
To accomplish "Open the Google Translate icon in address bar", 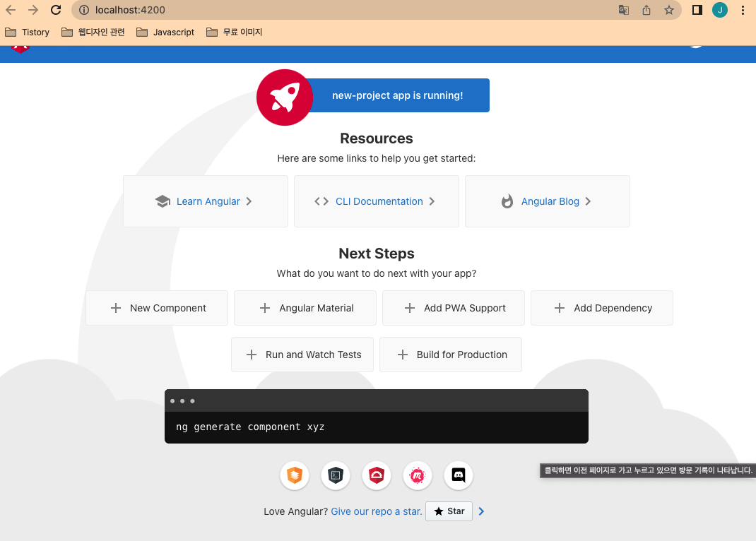I will tap(623, 10).
